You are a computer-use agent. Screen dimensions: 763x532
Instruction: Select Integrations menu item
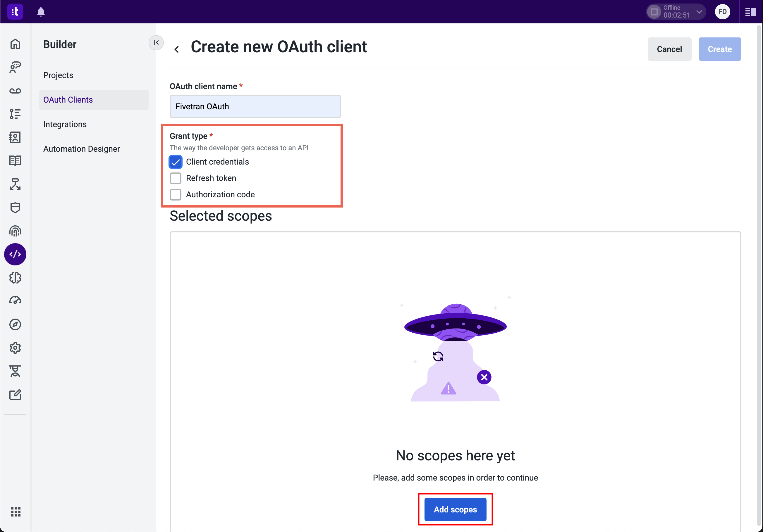[x=65, y=124]
